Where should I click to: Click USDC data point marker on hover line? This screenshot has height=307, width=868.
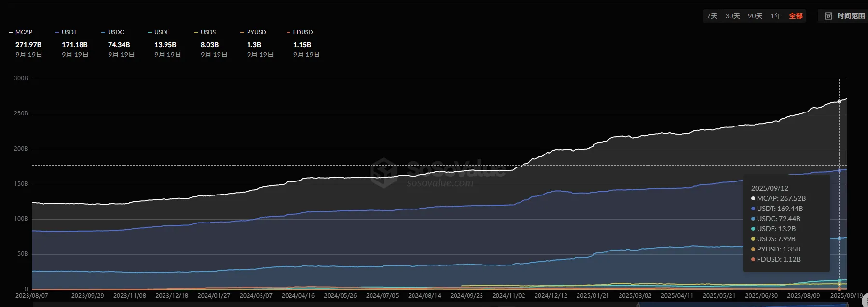pos(839,238)
